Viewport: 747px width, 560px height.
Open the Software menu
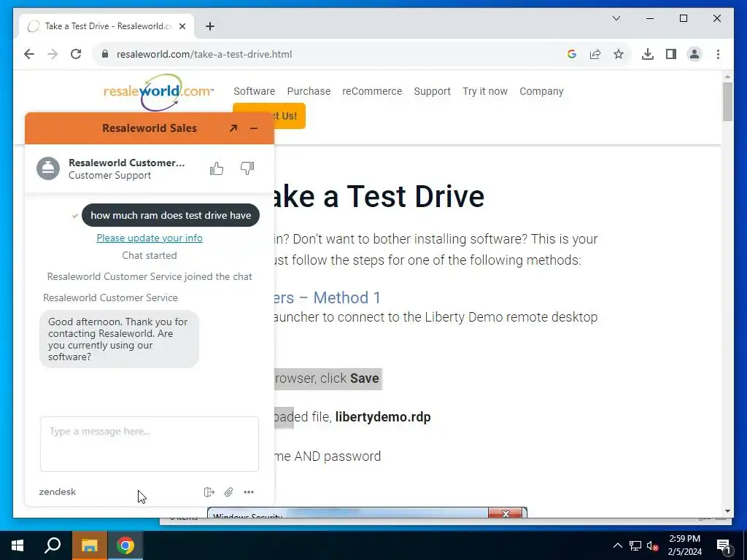pyautogui.click(x=255, y=91)
